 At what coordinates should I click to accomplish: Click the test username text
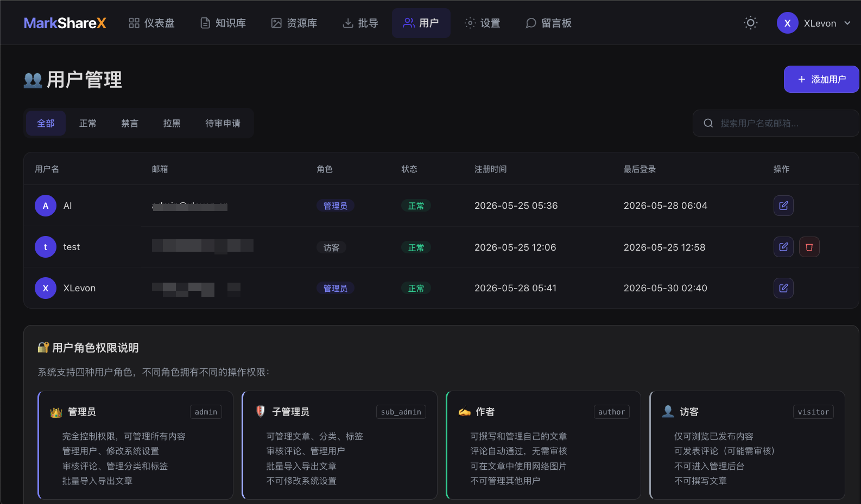pyautogui.click(x=72, y=247)
